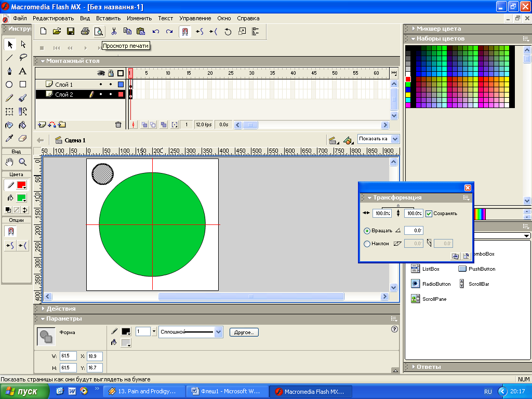Screen dimensions: 532x399
Task: Open the stroke color swatch in Tools
Action: (x=22, y=185)
